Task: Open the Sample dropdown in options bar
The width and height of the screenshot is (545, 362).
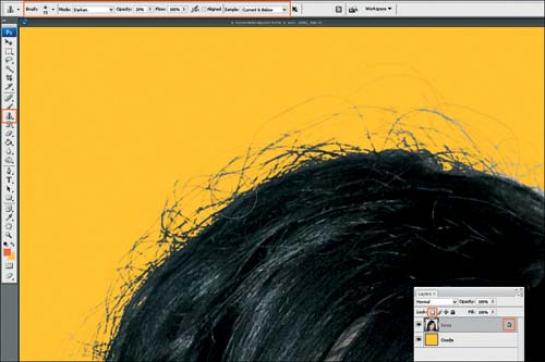Action: tap(264, 10)
